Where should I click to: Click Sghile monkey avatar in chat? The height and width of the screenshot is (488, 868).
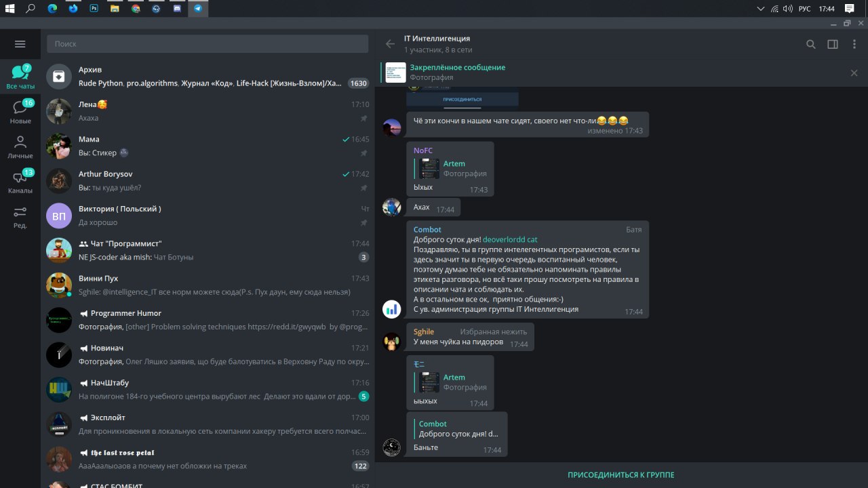(392, 342)
